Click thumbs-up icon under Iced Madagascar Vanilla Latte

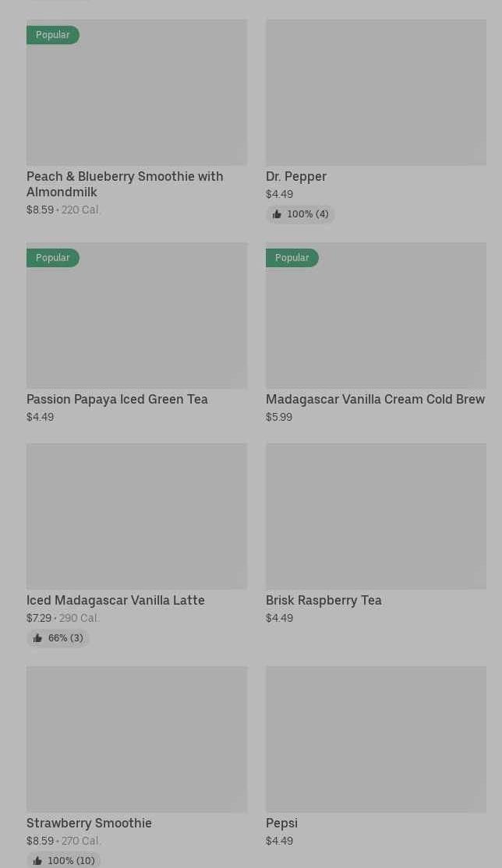(x=37, y=638)
